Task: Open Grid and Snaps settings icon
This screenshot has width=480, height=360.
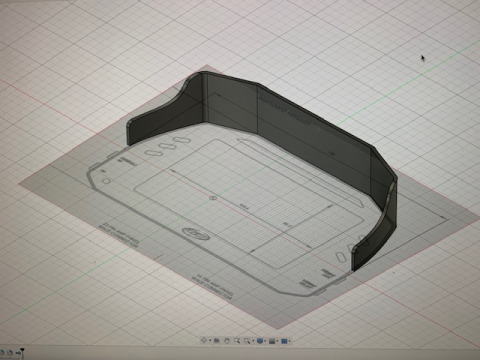Action: tap(272, 341)
